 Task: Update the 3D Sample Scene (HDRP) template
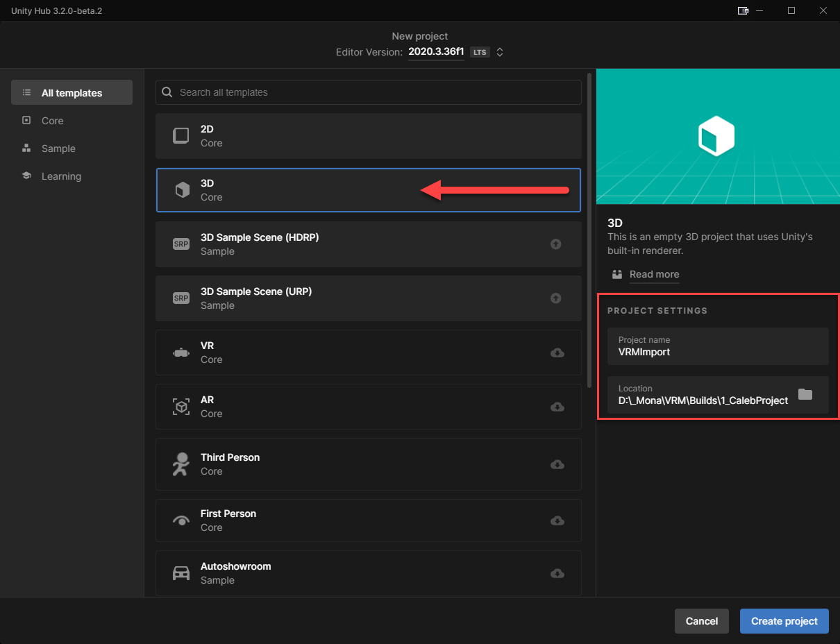click(x=555, y=244)
